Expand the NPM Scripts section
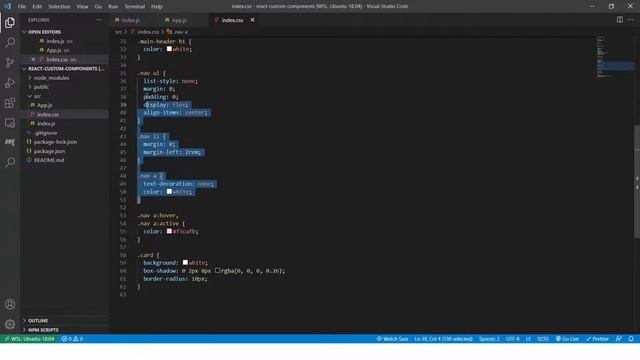The image size is (640, 360). click(x=43, y=330)
